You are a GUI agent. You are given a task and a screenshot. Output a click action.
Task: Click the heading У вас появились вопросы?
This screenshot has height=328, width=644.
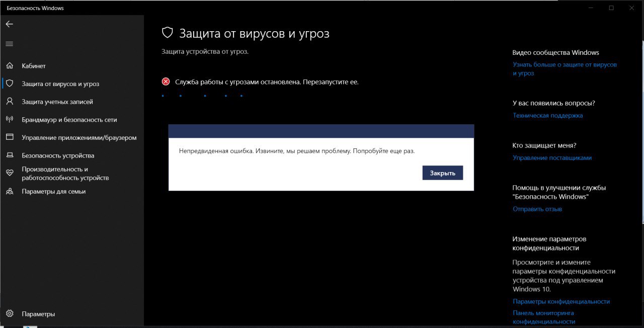tap(553, 103)
